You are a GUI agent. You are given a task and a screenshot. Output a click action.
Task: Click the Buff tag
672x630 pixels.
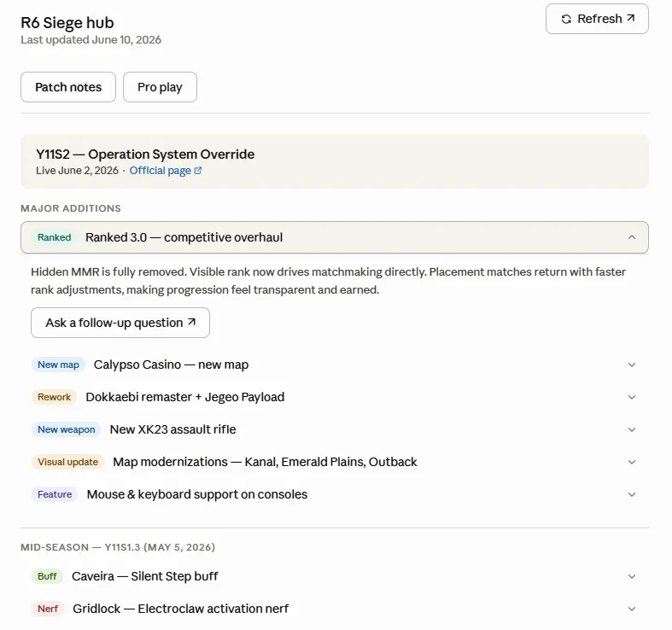pos(47,576)
